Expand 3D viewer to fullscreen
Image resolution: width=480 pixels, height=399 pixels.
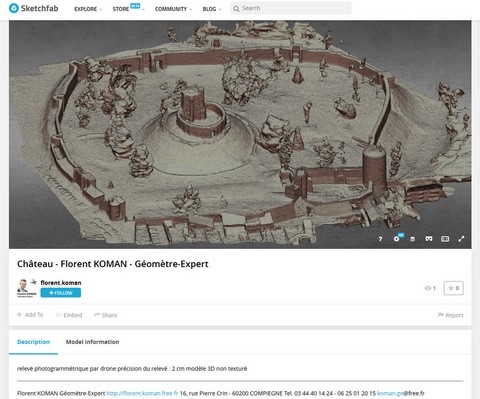461,239
